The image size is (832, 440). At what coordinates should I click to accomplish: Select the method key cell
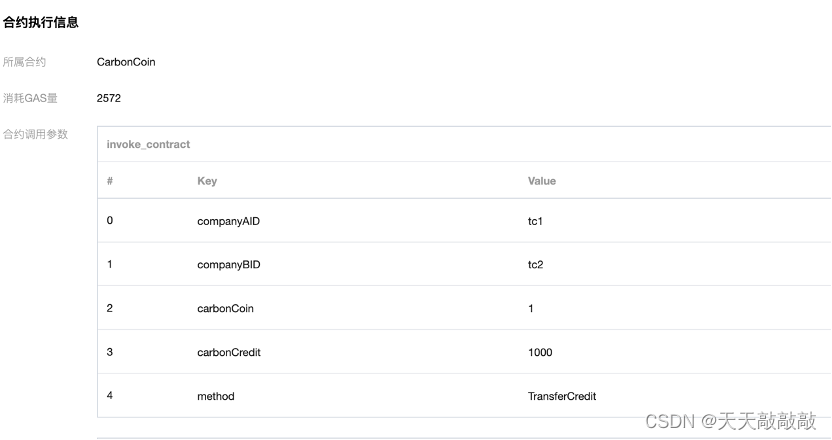215,396
